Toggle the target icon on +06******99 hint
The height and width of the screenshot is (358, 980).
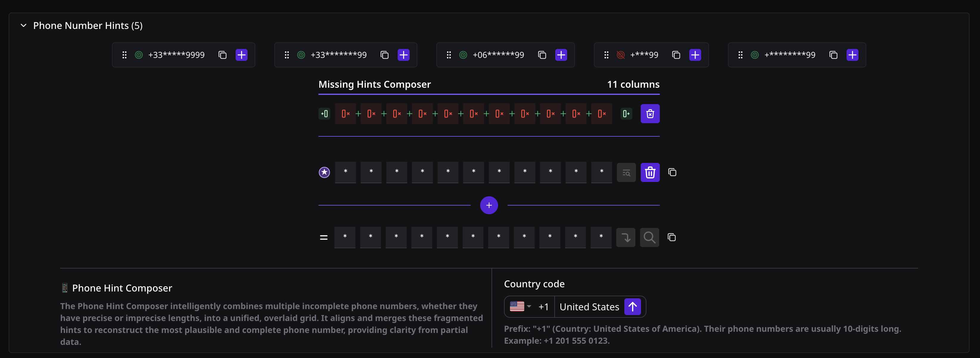(463, 55)
